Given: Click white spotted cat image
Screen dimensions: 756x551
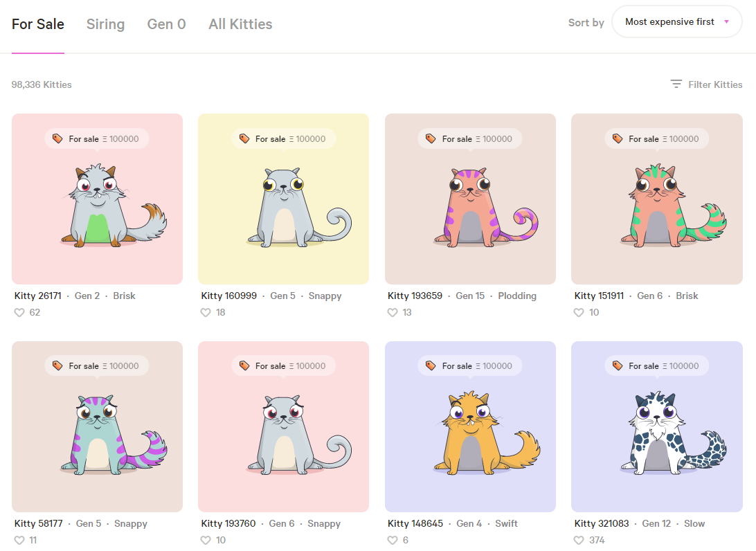Looking at the screenshot, I should pyautogui.click(x=673, y=433).
